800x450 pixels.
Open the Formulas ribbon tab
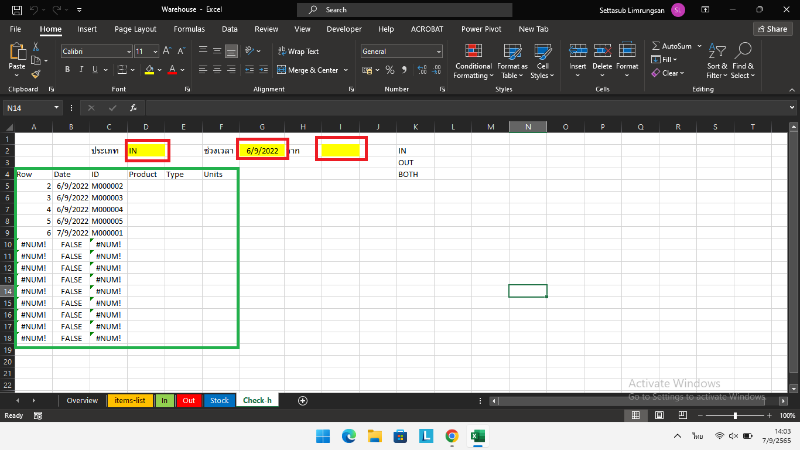coord(189,29)
